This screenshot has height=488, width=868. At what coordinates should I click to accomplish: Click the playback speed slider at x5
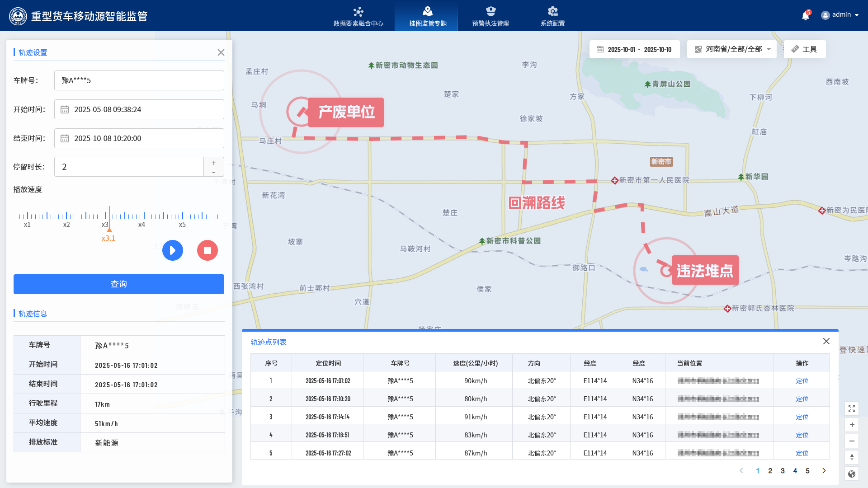[x=183, y=216]
